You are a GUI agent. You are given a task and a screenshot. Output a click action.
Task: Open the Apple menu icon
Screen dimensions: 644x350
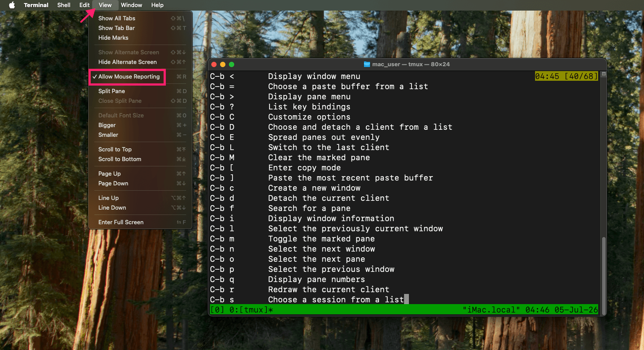[12, 5]
